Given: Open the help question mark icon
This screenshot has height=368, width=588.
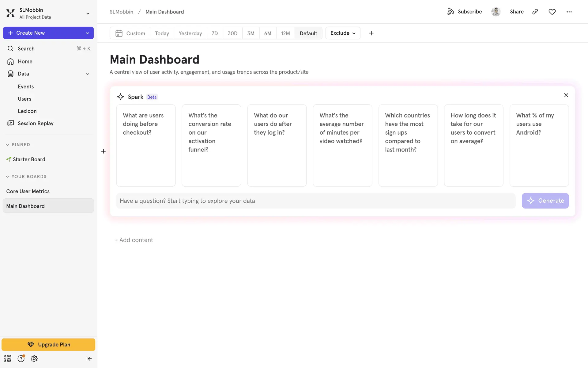Looking at the screenshot, I should pos(21,358).
